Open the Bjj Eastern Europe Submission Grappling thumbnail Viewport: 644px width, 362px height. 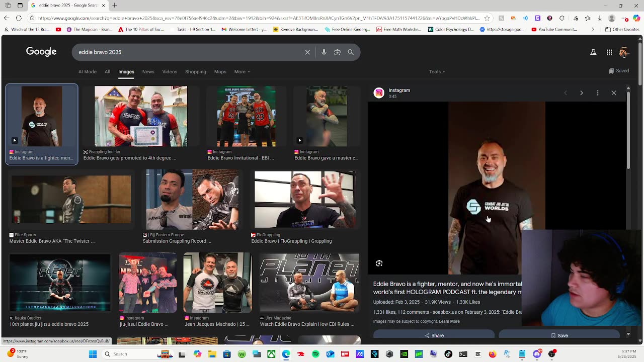click(x=192, y=200)
